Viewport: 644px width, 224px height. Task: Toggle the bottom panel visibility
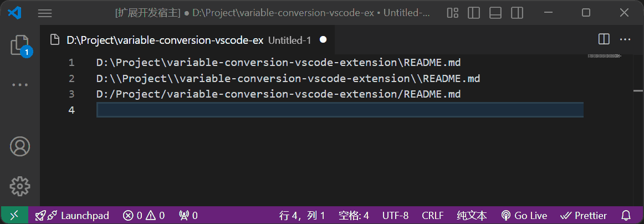tap(495, 13)
